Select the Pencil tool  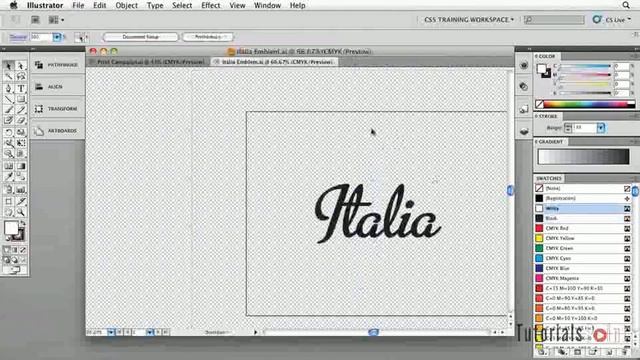coord(21,109)
